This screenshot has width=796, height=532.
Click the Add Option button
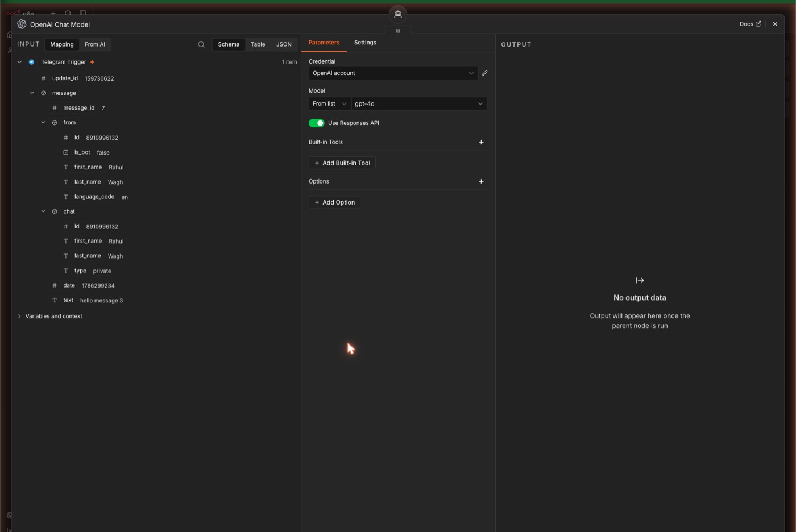pos(334,202)
